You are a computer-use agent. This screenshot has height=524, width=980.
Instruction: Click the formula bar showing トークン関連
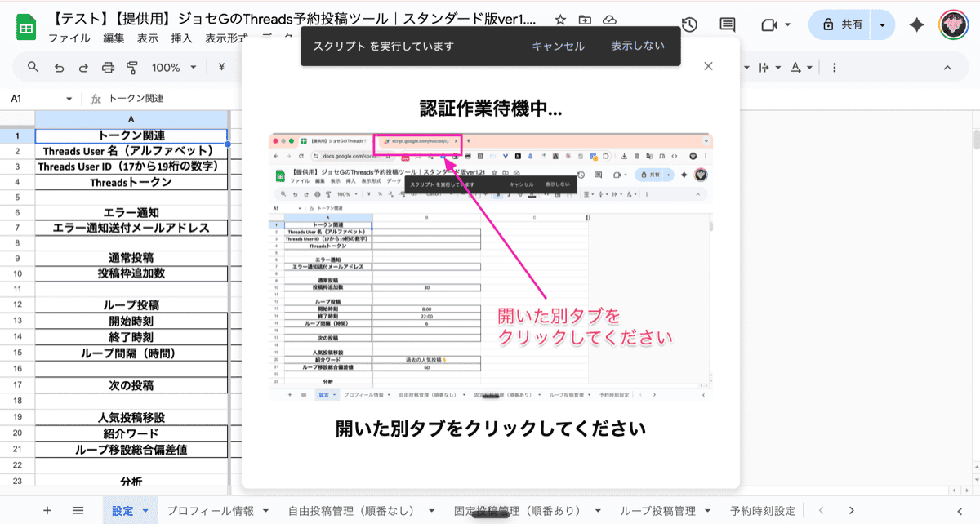pyautogui.click(x=136, y=99)
